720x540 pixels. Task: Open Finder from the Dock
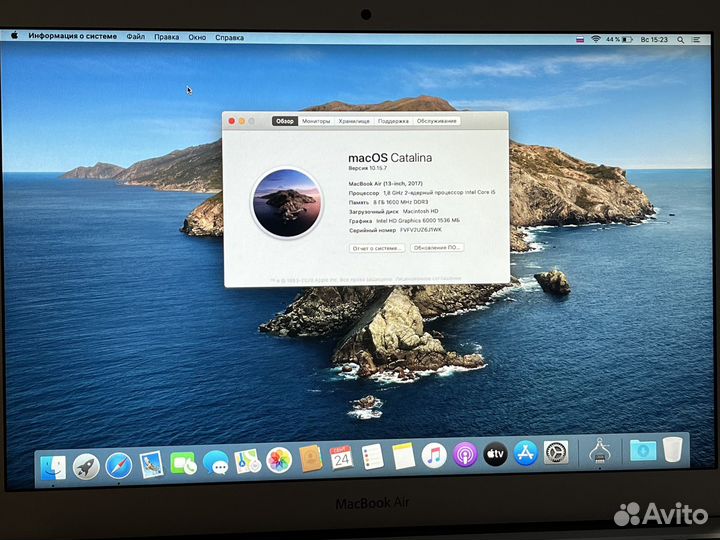point(53,467)
